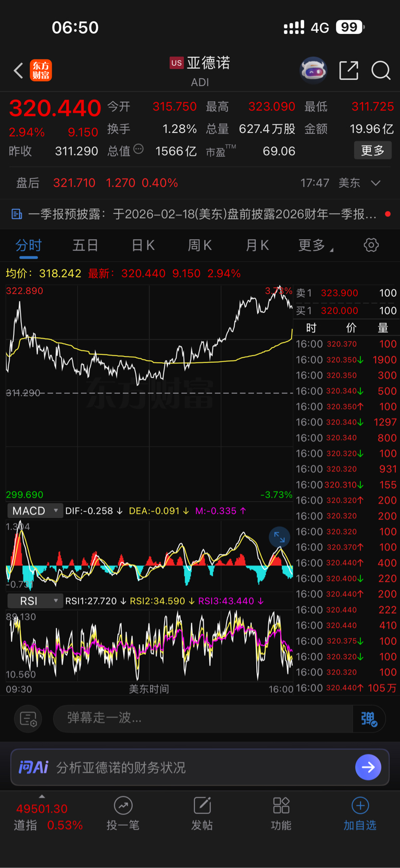Tap the MACD histogram chart
Viewport: 400px width, 868px height.
pos(149,555)
